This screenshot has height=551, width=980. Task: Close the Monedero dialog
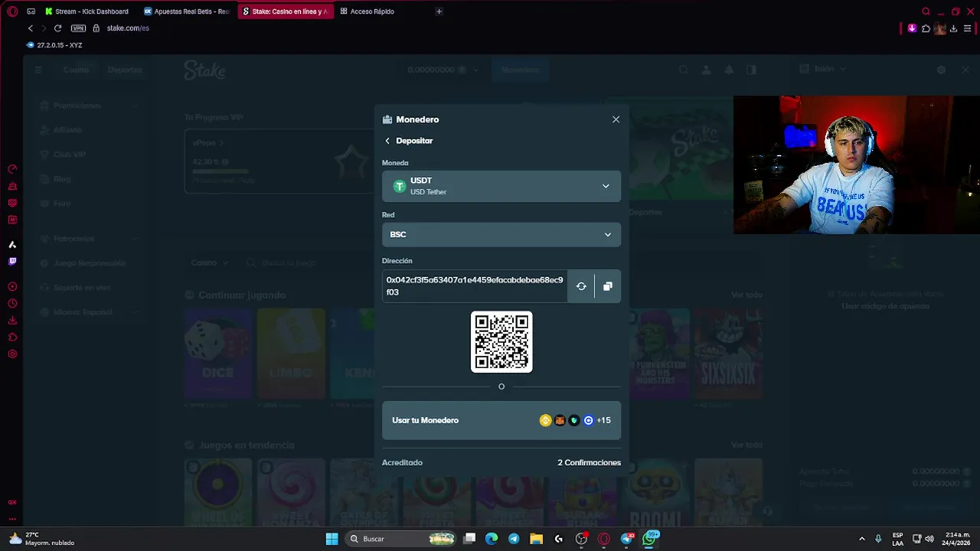coord(616,119)
